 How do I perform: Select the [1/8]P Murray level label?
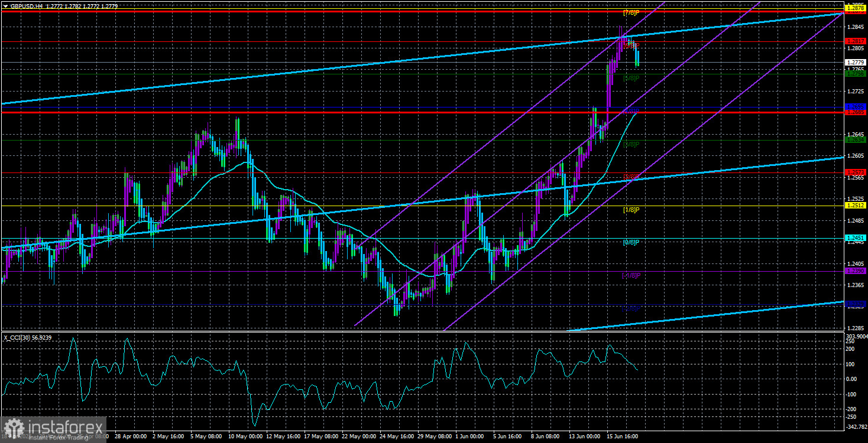pos(631,210)
